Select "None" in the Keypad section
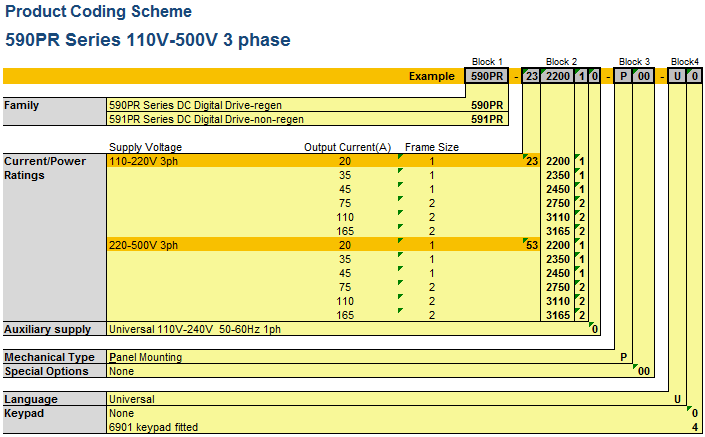Image resolution: width=705 pixels, height=437 pixels. pyautogui.click(x=121, y=413)
